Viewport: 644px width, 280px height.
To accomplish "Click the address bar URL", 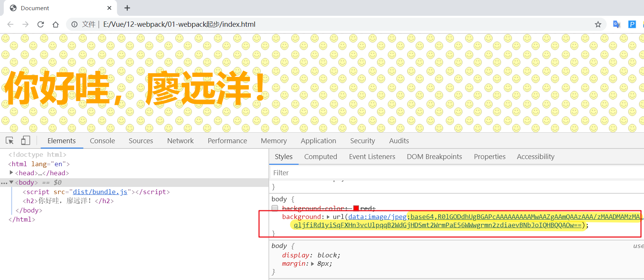I will coord(179,24).
